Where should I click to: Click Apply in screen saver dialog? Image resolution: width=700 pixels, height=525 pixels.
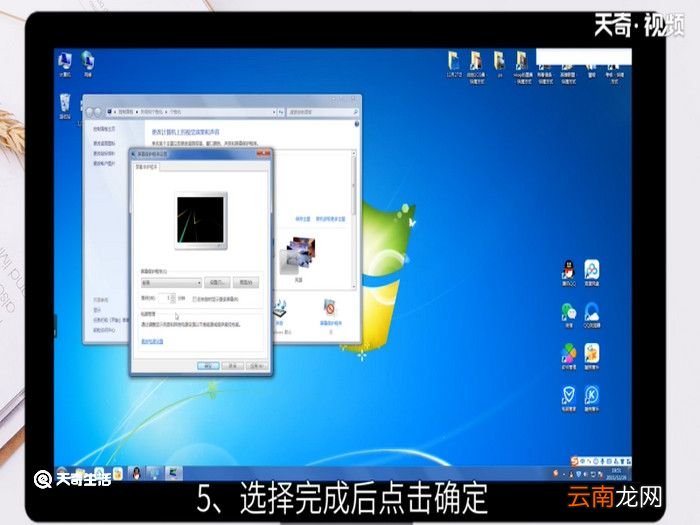(257, 366)
